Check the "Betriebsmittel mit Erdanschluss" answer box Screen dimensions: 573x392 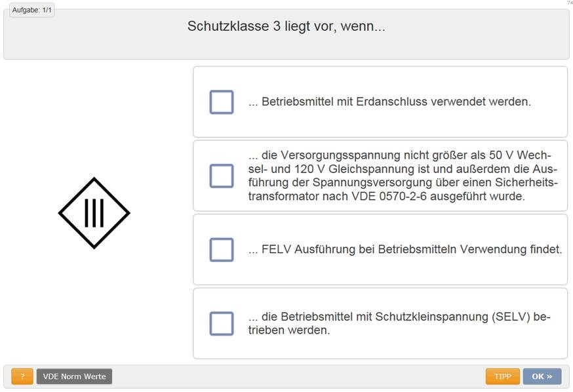(x=221, y=102)
